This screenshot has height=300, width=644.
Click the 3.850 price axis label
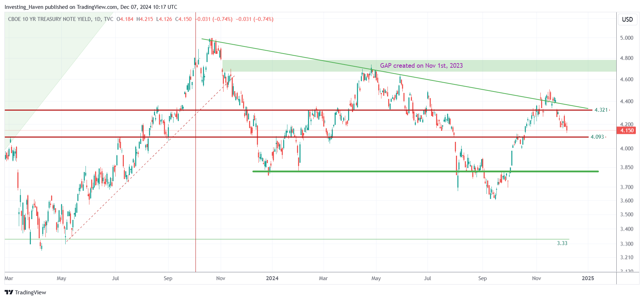click(x=627, y=167)
